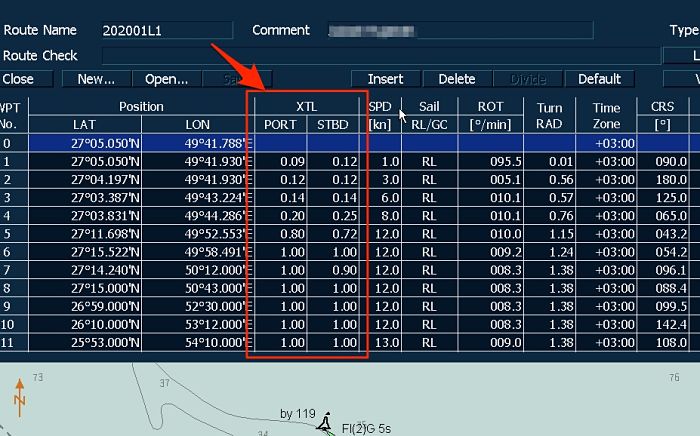Click the buoy symbol on the chart
This screenshot has width=700, height=436.
coord(324,424)
